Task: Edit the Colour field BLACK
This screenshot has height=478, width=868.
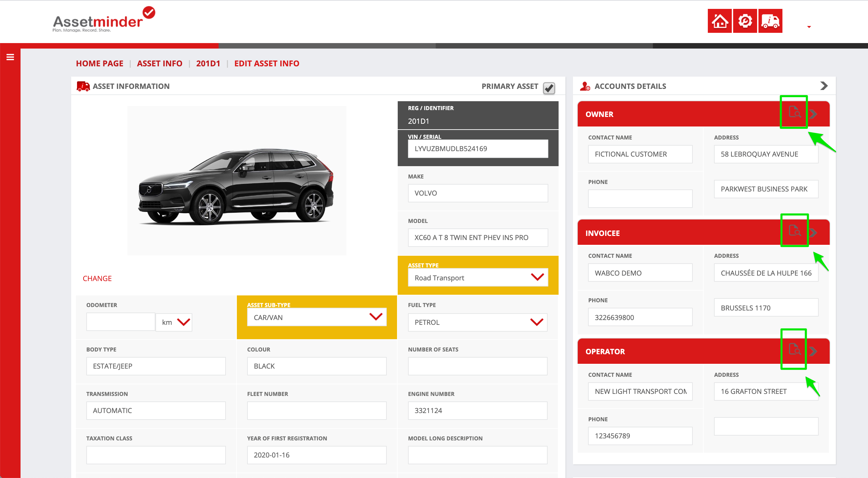Action: (x=317, y=366)
